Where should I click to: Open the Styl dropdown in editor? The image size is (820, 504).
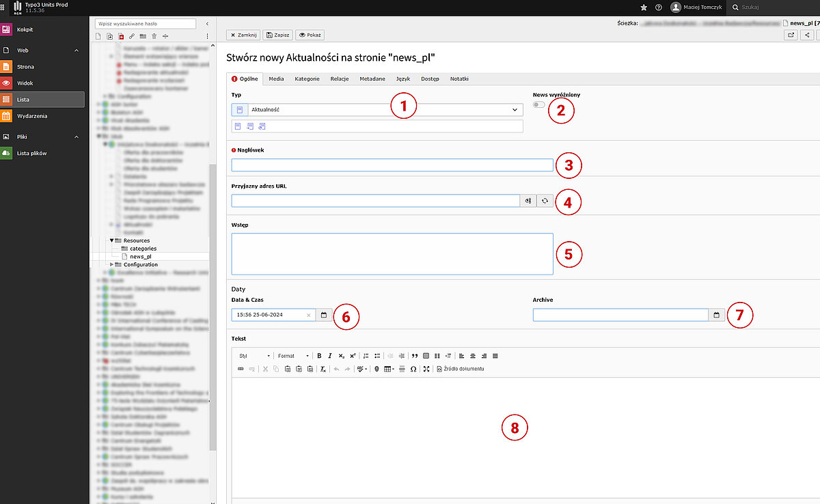[254, 356]
